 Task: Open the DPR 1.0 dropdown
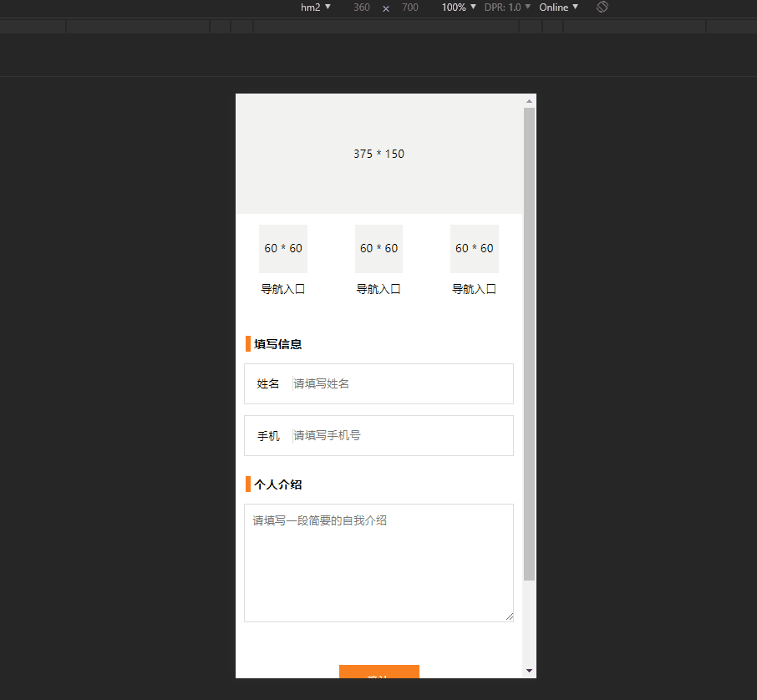[507, 8]
